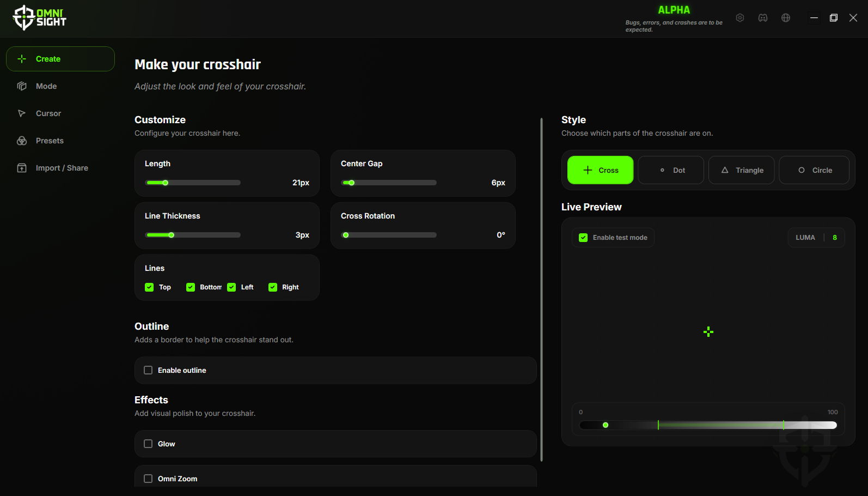Open the Mode section
The image size is (868, 496).
60,86
